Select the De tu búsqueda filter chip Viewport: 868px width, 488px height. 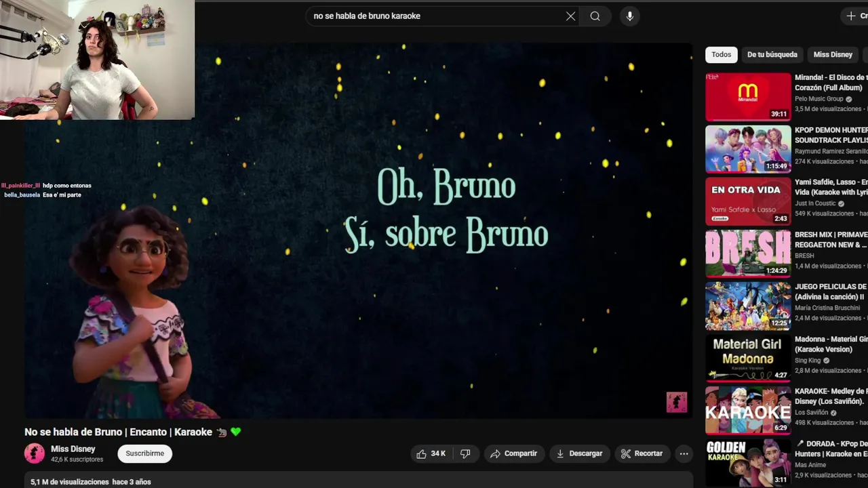(772, 55)
